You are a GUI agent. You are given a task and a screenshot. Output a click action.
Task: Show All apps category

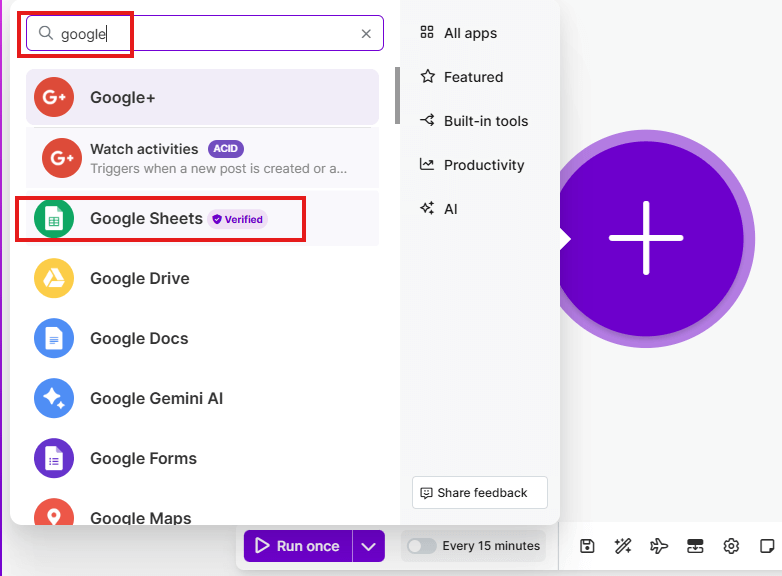click(x=458, y=33)
